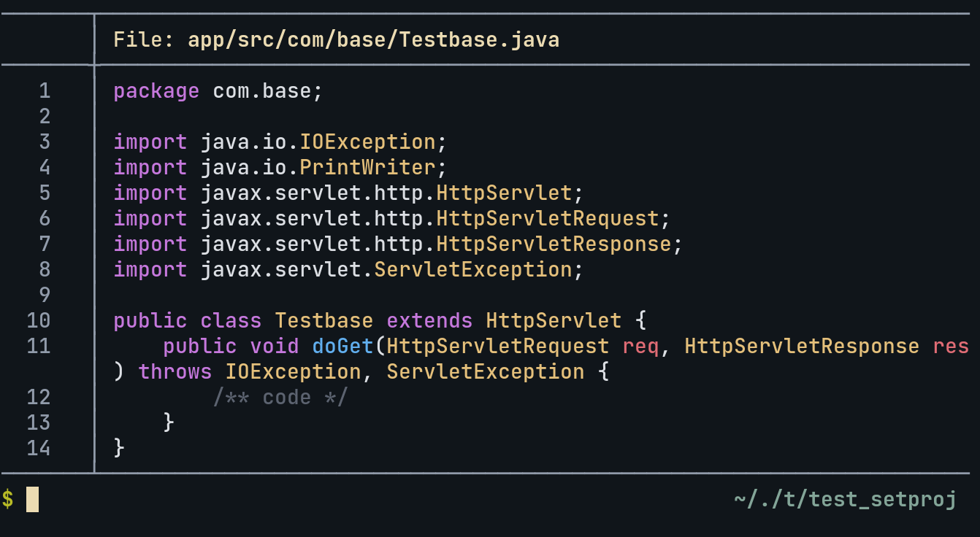This screenshot has width=980, height=537.
Task: Click line number 9 in the gutter
Action: pyautogui.click(x=45, y=295)
